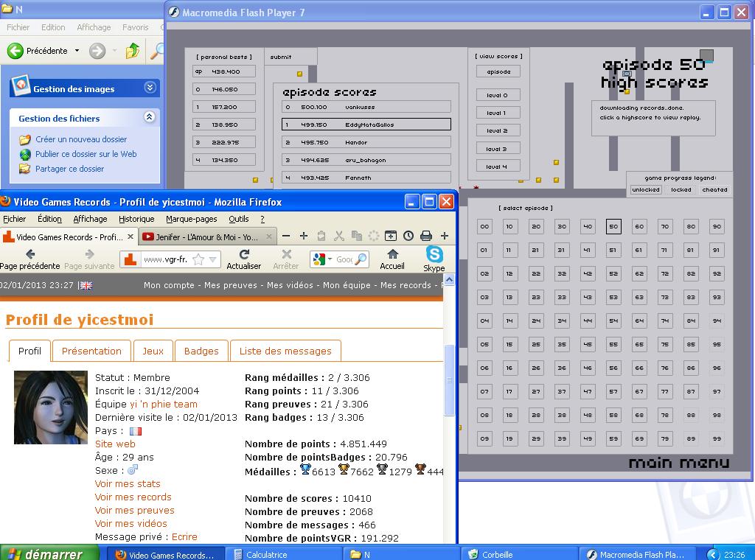The image size is (755, 560).
Task: Click the Firefox print icon
Action: coord(425,236)
